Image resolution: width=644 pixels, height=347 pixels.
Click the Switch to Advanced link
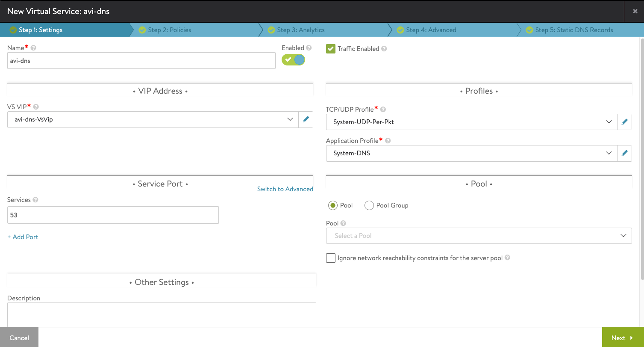point(285,189)
